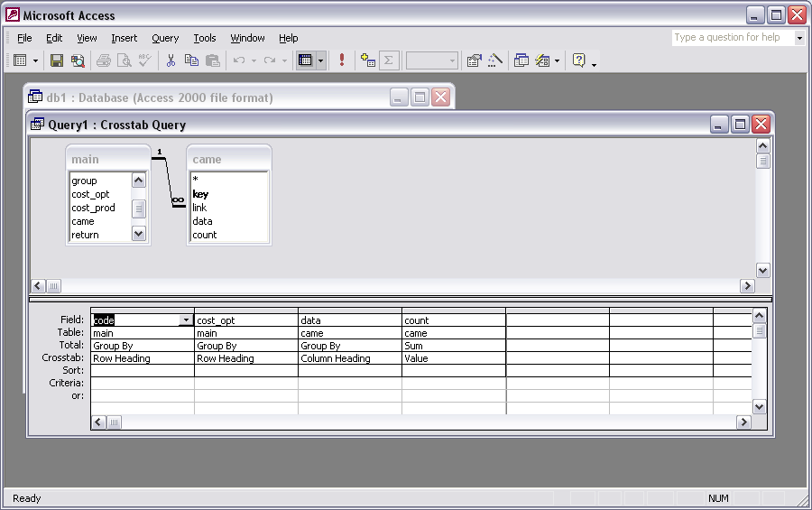Open the Build wand icon
This screenshot has height=510, width=812.
coord(494,60)
